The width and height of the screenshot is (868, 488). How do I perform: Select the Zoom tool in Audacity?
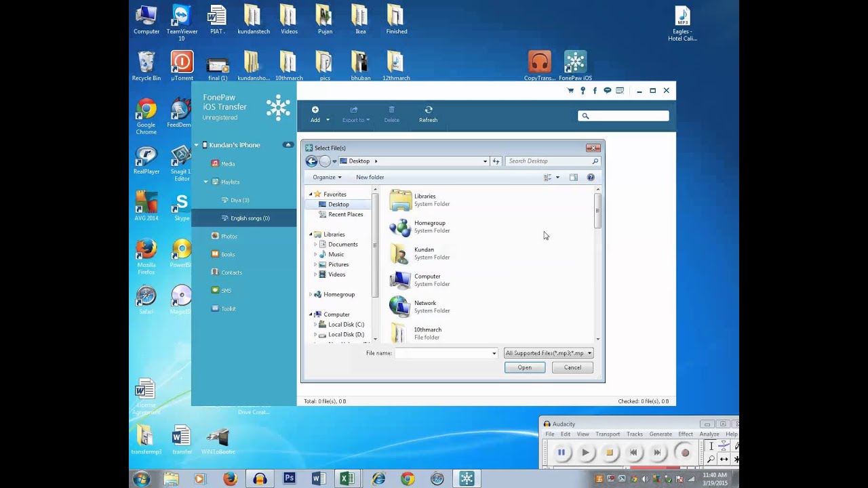tap(711, 459)
